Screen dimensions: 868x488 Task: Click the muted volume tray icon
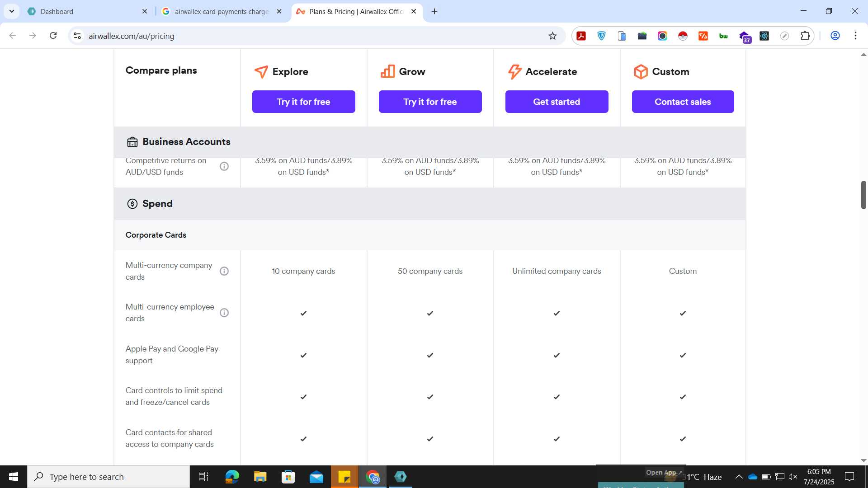[x=793, y=477]
